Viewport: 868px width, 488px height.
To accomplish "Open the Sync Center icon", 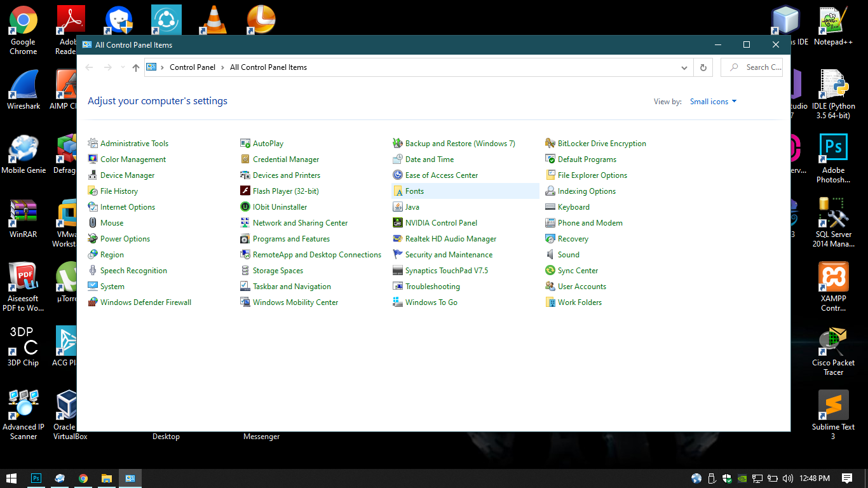I will click(550, 271).
